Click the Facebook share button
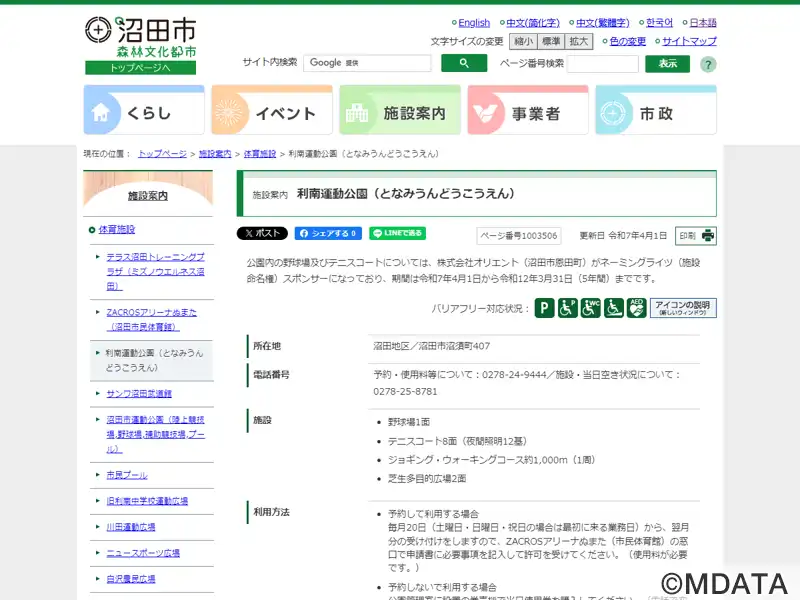This screenshot has height=600, width=800. [x=327, y=233]
